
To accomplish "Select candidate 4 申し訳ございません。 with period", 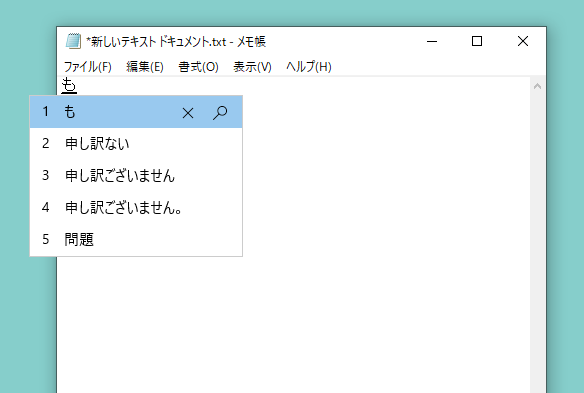I will click(x=136, y=207).
